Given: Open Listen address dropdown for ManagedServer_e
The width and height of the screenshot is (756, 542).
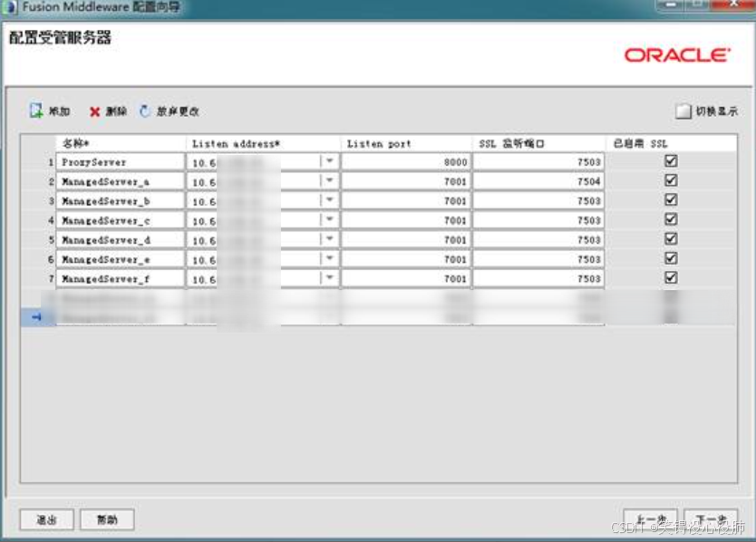Looking at the screenshot, I should point(330,258).
